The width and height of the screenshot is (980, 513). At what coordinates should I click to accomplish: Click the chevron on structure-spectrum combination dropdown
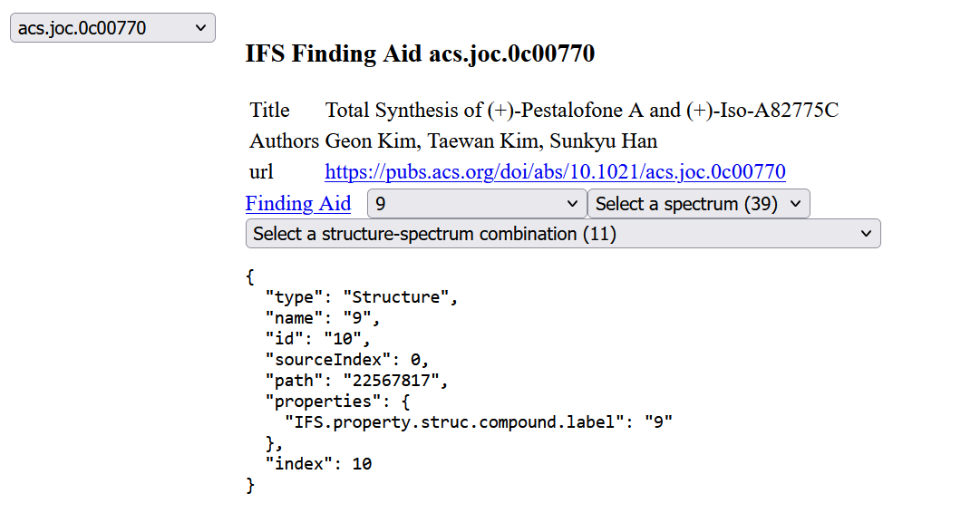coord(866,234)
